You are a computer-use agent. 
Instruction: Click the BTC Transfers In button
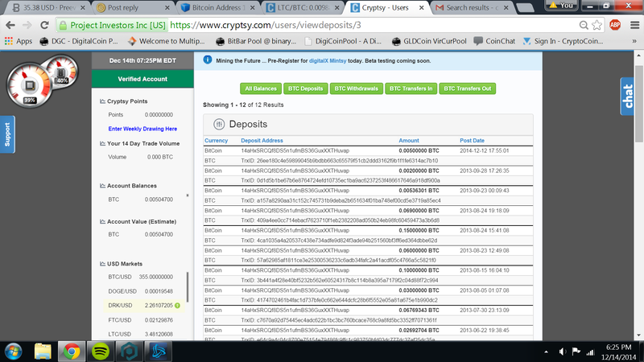[411, 88]
